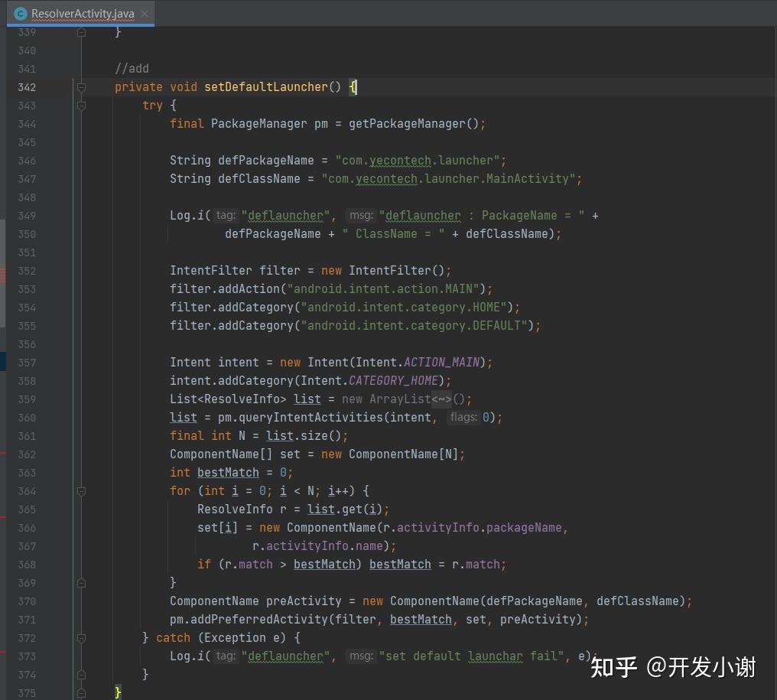Close the ResolverActivity.java tab with its X
Image resolution: width=777 pixels, height=700 pixels.
143,13
